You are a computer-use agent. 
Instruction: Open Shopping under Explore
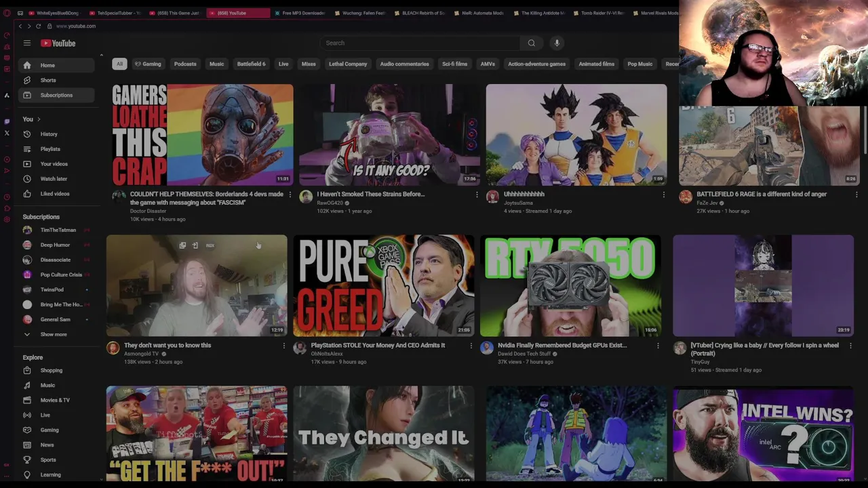coord(57,370)
